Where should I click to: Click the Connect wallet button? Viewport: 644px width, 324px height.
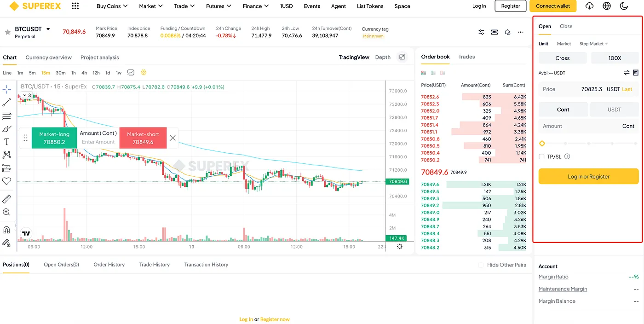(553, 6)
